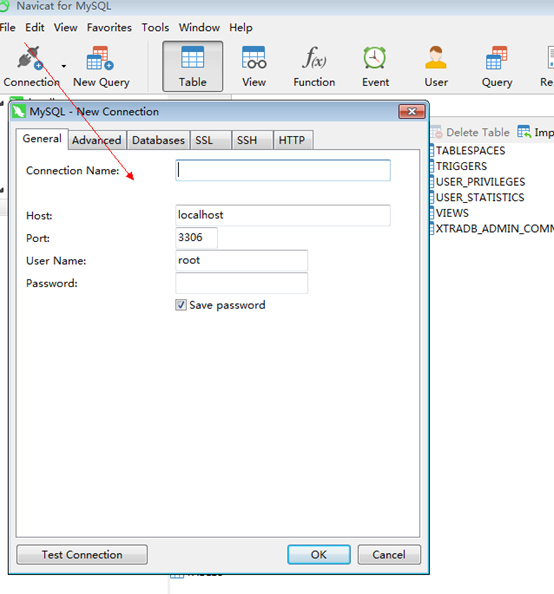Open the Function toolbar icon
The height and width of the screenshot is (594, 554).
[314, 58]
